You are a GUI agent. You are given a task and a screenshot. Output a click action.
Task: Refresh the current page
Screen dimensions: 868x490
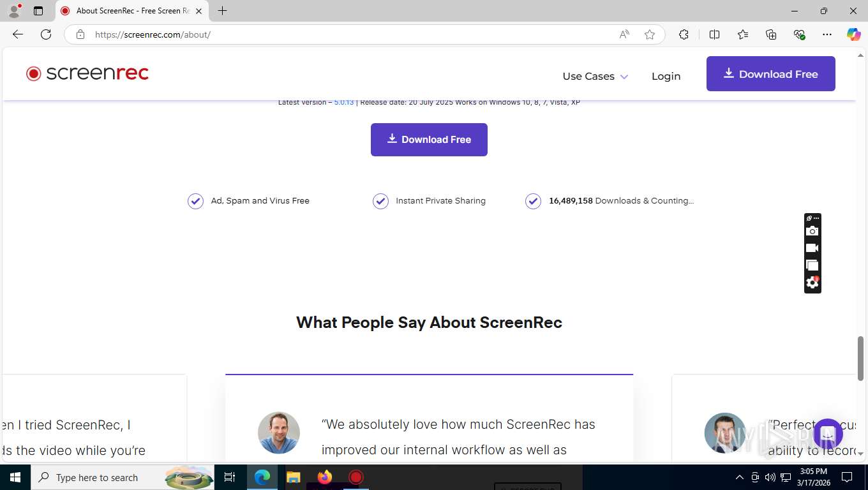(46, 34)
